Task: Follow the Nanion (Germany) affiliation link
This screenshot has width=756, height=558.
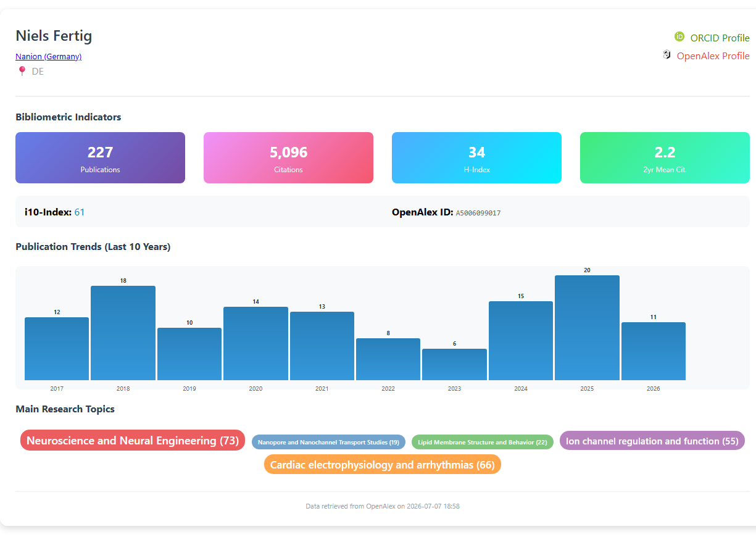Action: point(48,56)
